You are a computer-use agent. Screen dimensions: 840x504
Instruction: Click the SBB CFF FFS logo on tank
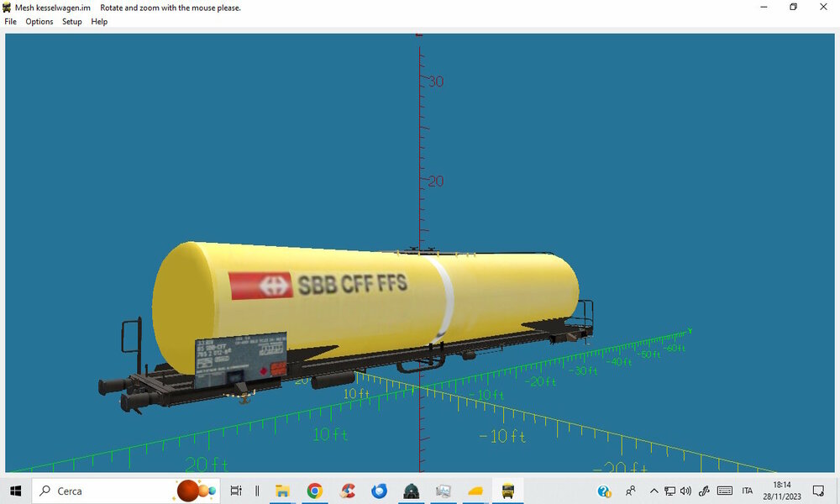[318, 285]
